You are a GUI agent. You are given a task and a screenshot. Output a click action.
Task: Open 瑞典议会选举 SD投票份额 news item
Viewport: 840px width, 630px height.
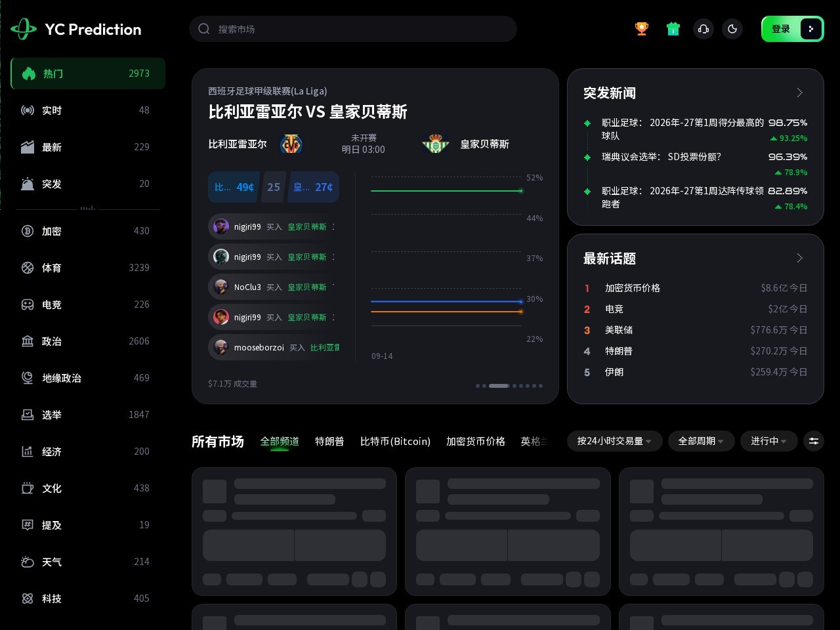696,163
